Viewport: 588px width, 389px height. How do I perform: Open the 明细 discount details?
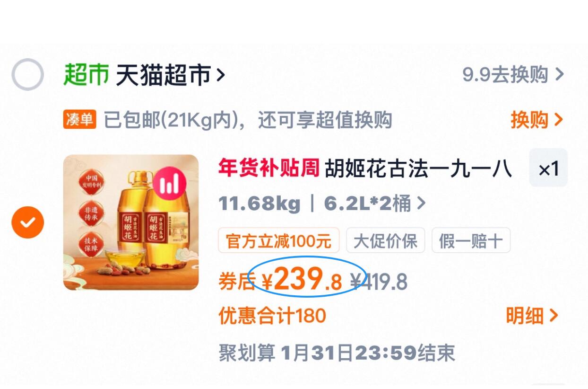point(532,316)
